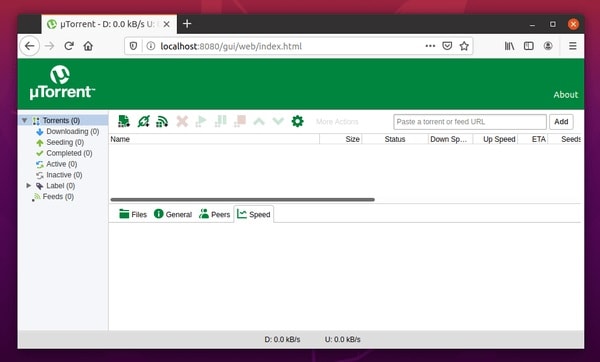Show sidebars icon in Firefox toolbar
The height and width of the screenshot is (362, 600).
529,46
